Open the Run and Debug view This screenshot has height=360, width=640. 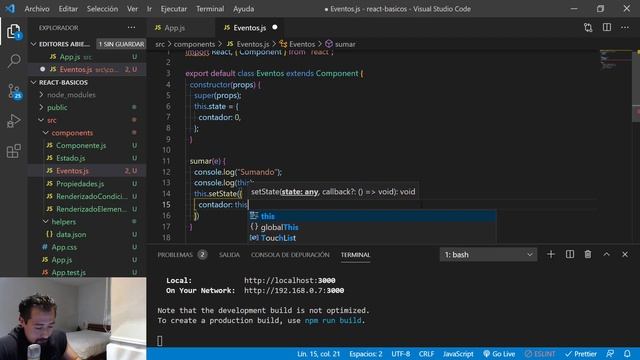13,121
